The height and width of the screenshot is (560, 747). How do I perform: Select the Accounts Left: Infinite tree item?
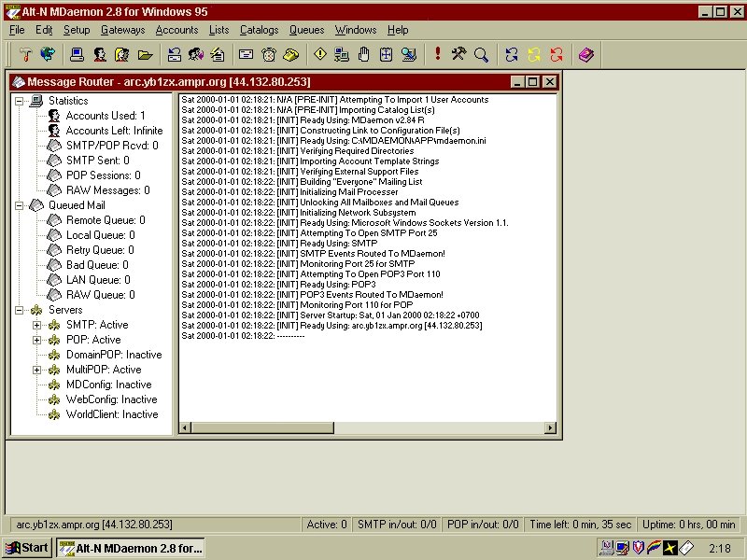[114, 131]
